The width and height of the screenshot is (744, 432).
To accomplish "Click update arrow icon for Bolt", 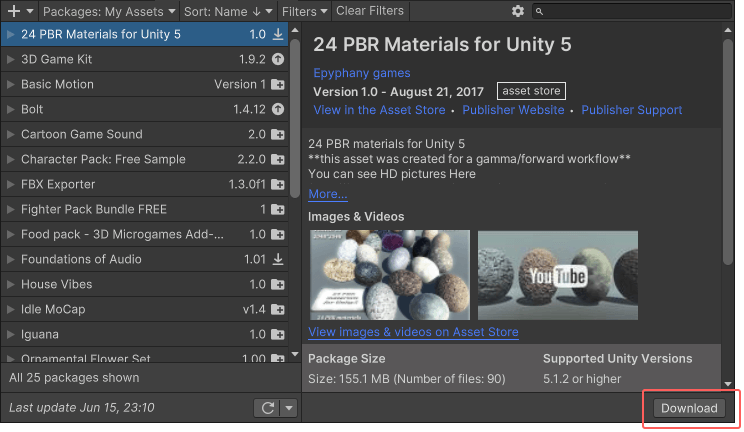I will pyautogui.click(x=278, y=110).
